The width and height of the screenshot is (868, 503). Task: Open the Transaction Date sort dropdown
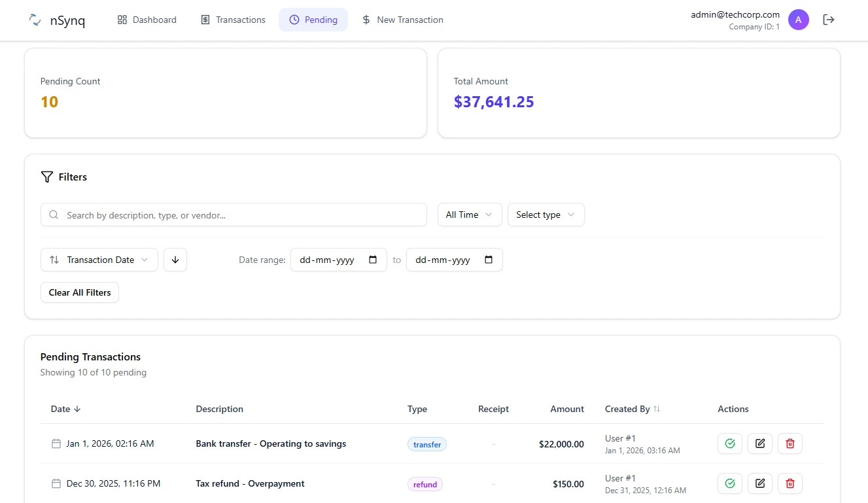(99, 260)
